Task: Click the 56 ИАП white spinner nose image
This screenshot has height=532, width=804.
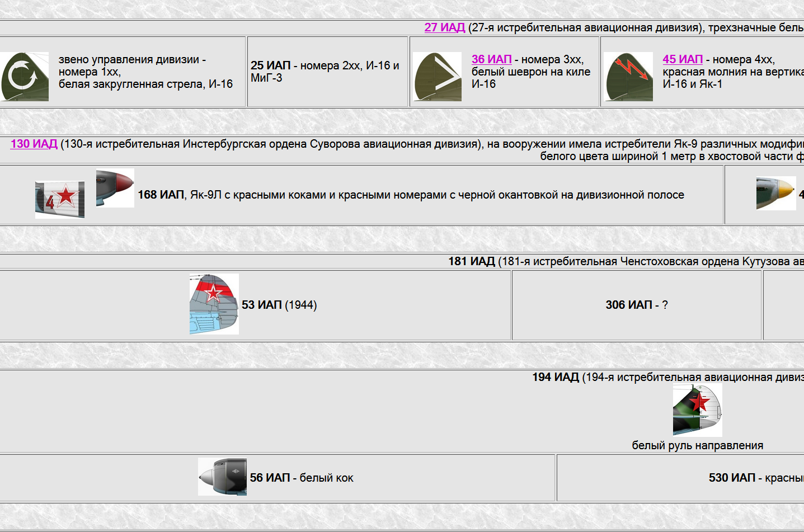Action: [222, 477]
